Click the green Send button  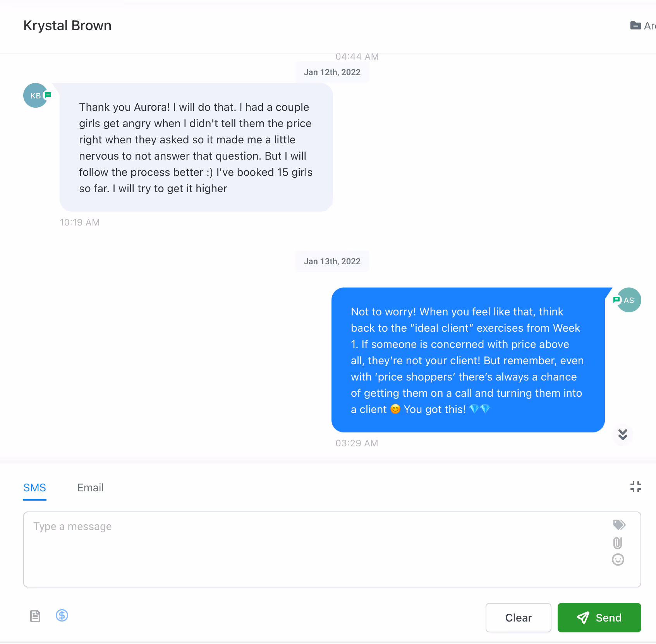599,618
